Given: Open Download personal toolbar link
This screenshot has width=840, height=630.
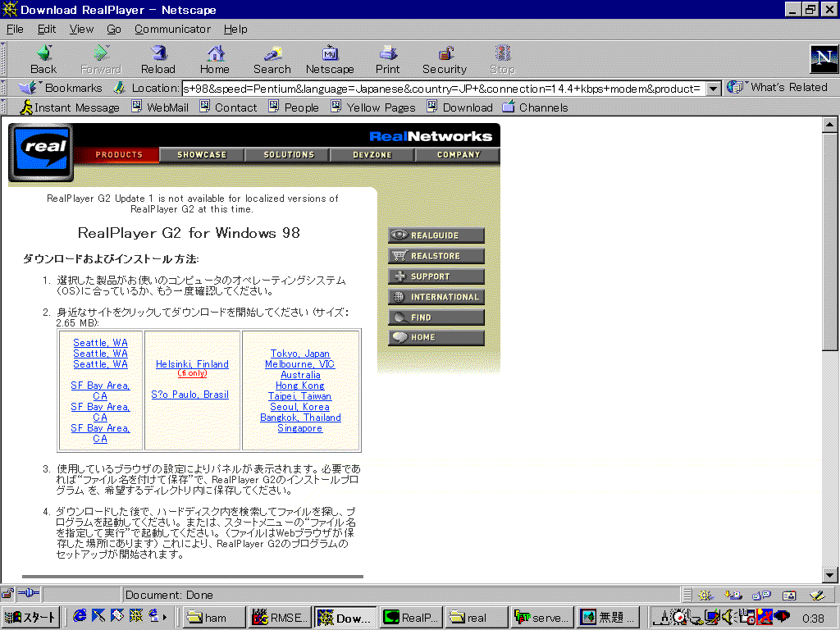Looking at the screenshot, I should point(459,107).
